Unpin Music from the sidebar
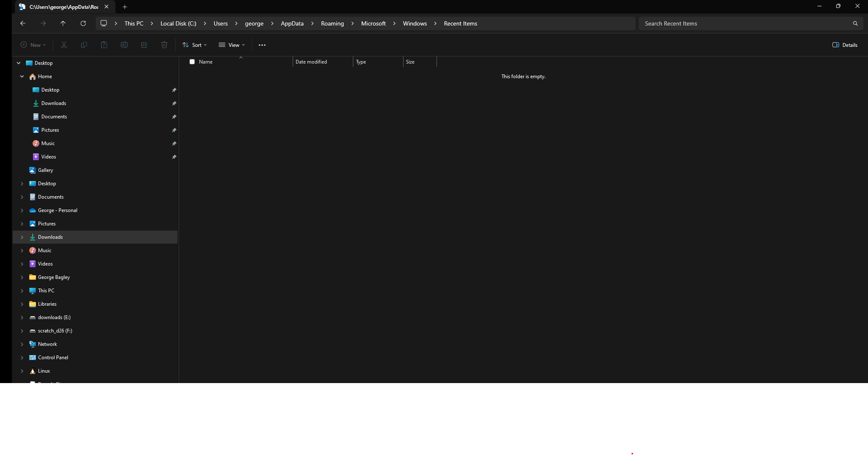 point(174,143)
